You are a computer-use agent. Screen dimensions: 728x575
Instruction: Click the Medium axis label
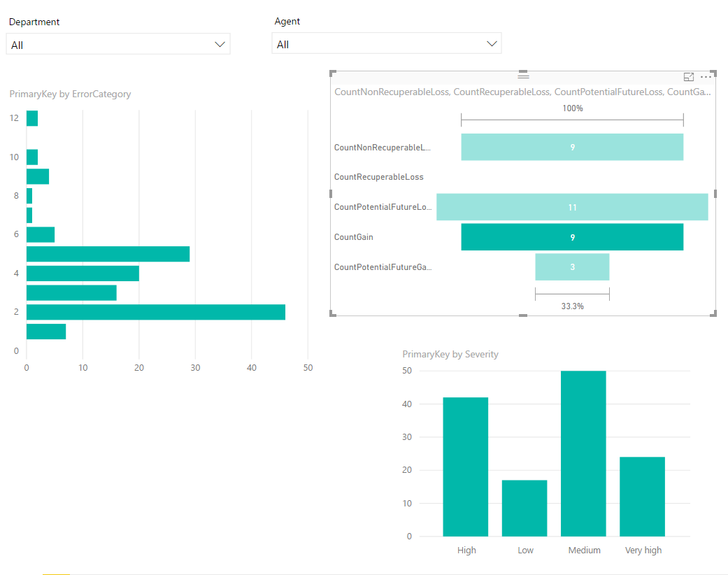pos(584,551)
